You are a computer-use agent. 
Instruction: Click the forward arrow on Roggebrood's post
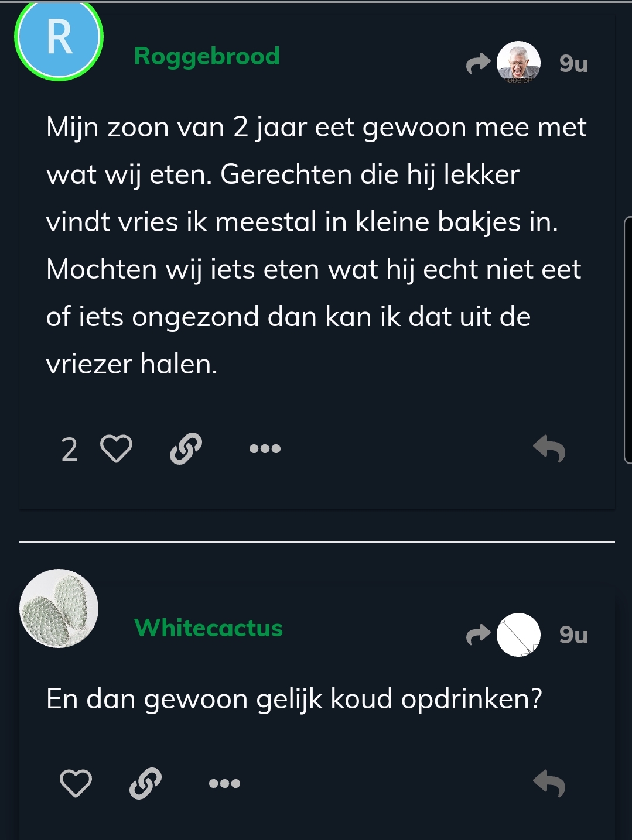[x=478, y=63]
